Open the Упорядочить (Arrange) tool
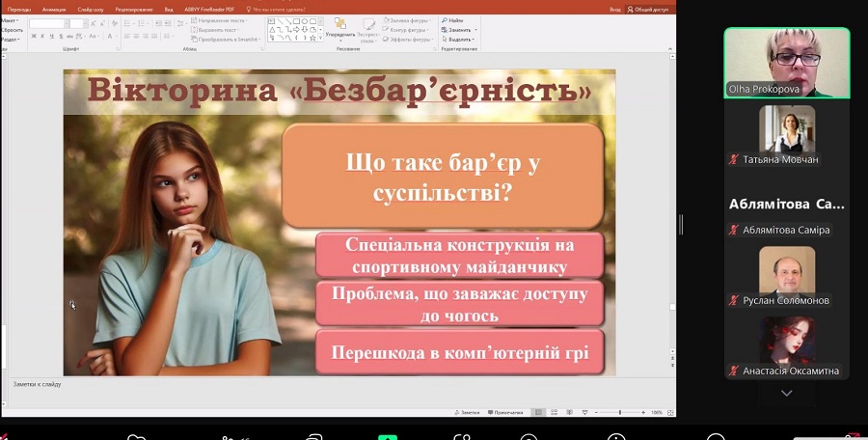The height and width of the screenshot is (440, 868). click(x=340, y=27)
